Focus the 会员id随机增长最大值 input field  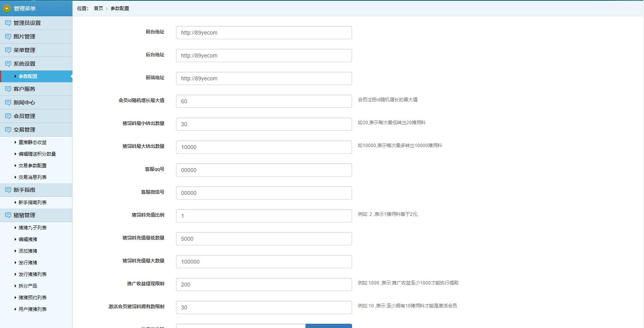coord(264,101)
